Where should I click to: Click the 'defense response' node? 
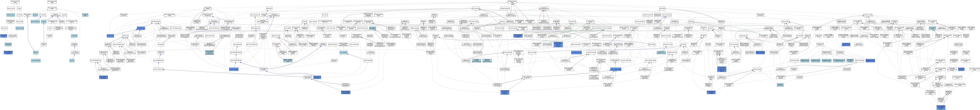tap(415, 28)
